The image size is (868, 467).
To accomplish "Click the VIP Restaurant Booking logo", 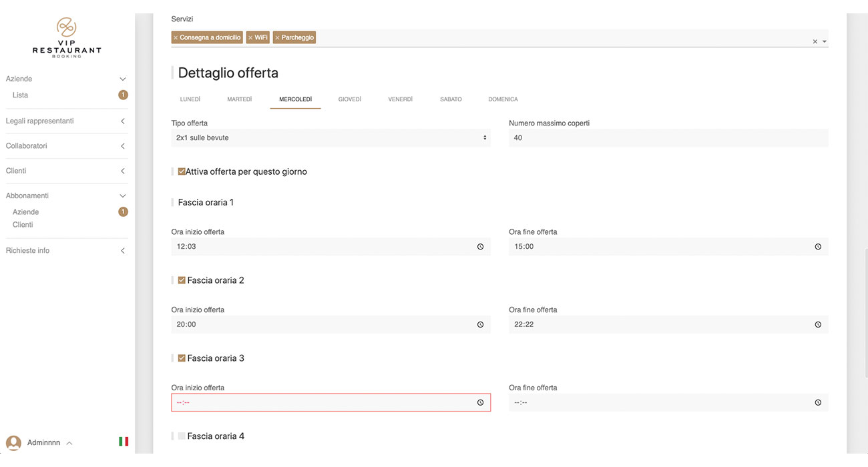I will tap(67, 37).
